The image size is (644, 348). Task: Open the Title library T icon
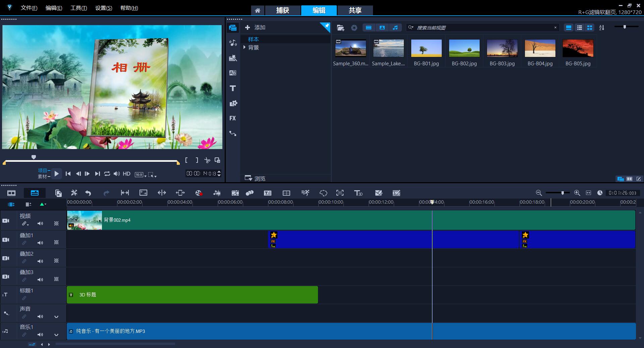(x=233, y=88)
